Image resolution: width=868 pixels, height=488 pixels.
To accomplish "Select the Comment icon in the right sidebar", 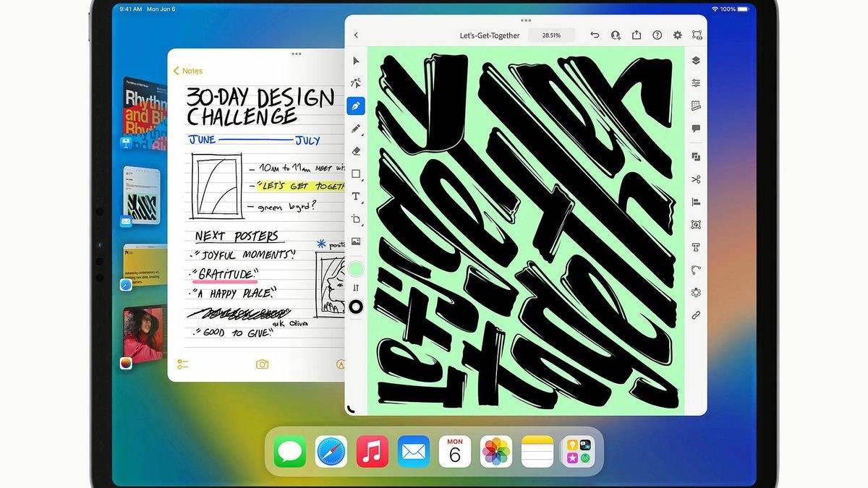I will tap(695, 128).
